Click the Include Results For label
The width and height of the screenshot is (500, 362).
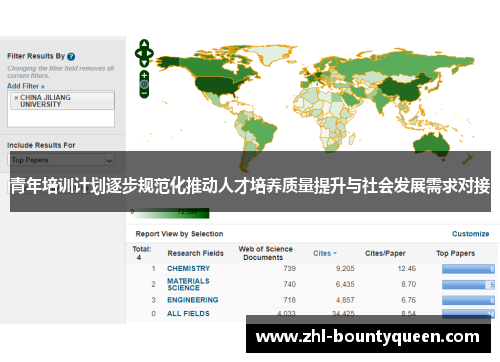pos(41,145)
